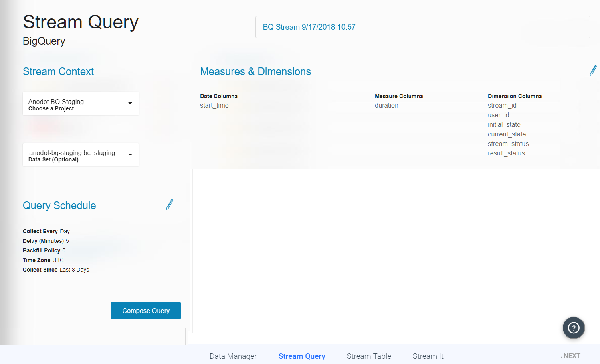This screenshot has width=600, height=364.
Task: Click the Dimension Columns label
Action: tap(515, 96)
